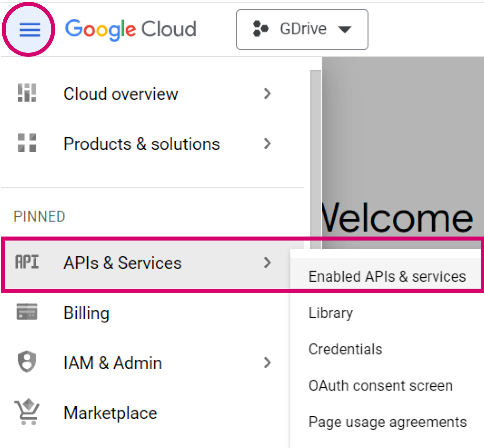Viewport: 484px width, 448px height.
Task: Expand the APIs & Services chevron arrow
Action: tap(267, 263)
